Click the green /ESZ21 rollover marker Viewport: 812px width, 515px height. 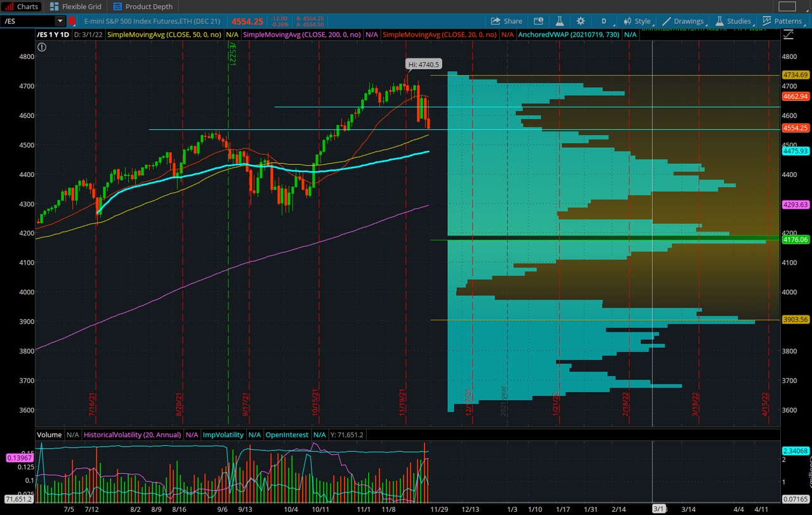[232, 55]
